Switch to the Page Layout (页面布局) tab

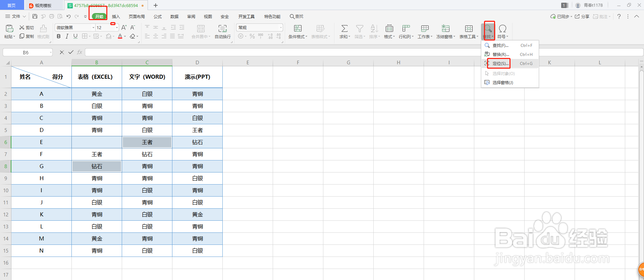point(137,16)
